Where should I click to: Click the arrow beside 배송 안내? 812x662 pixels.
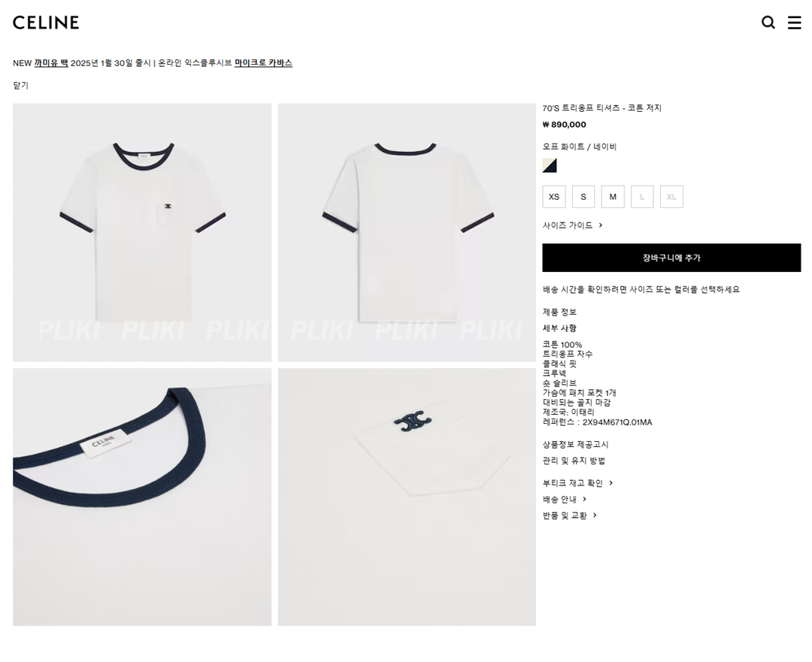[x=585, y=499]
